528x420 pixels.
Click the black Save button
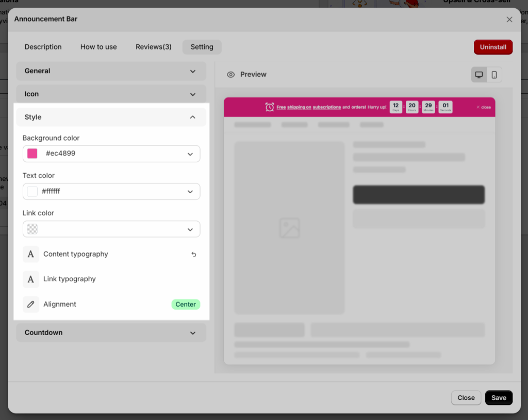(x=499, y=398)
